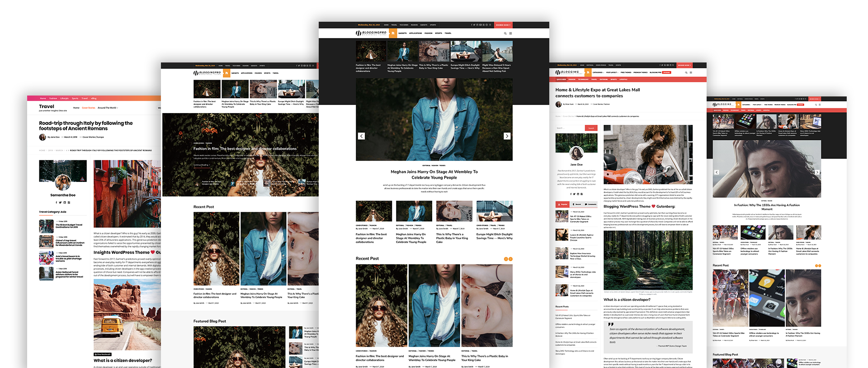Click the red Search button in the article sidebar
This screenshot has height=368, width=868.
coord(591,128)
